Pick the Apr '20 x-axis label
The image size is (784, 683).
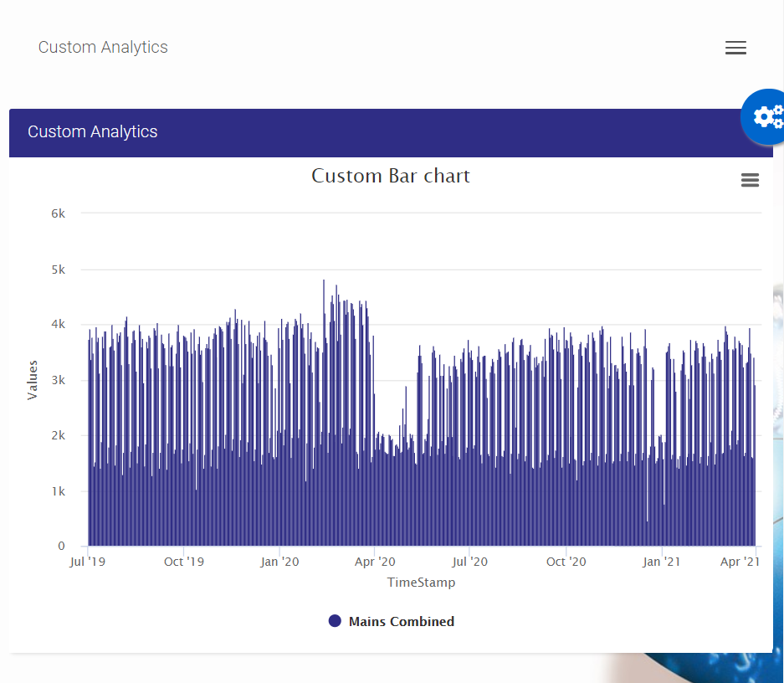(376, 562)
